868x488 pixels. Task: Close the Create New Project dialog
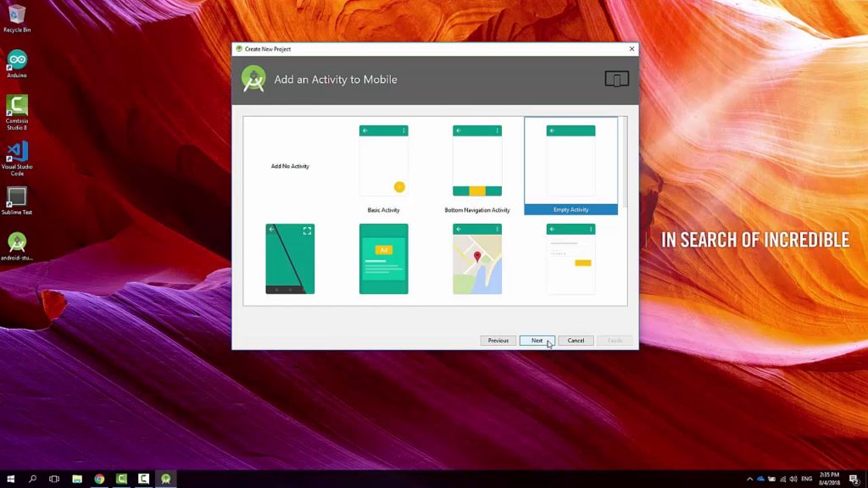click(x=632, y=48)
